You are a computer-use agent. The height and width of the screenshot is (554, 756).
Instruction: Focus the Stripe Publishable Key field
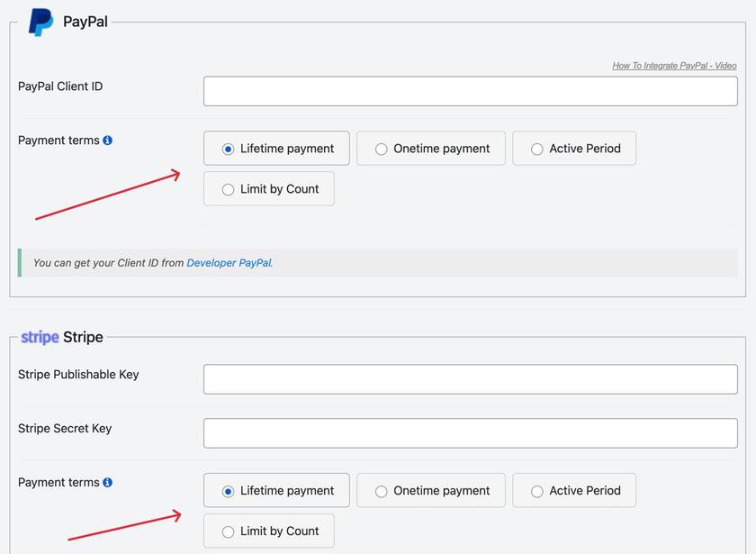click(x=470, y=379)
